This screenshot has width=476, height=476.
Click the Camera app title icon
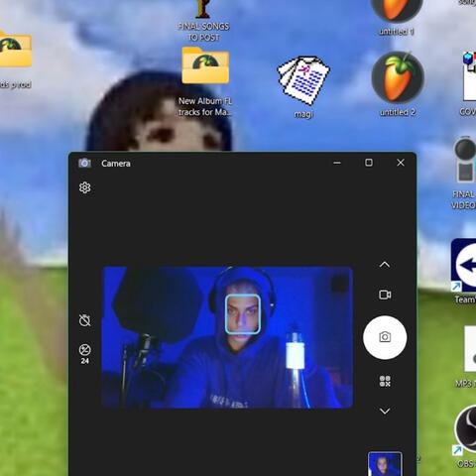[x=84, y=163]
